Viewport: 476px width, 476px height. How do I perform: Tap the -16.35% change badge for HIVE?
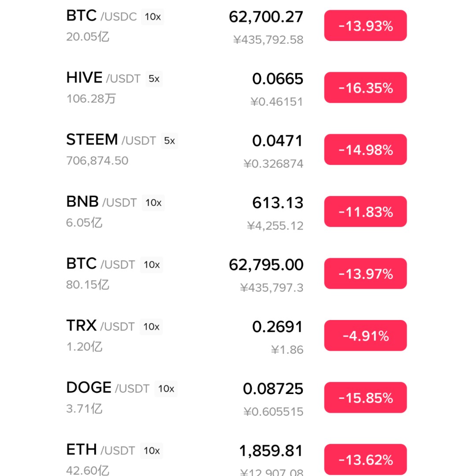click(x=365, y=88)
